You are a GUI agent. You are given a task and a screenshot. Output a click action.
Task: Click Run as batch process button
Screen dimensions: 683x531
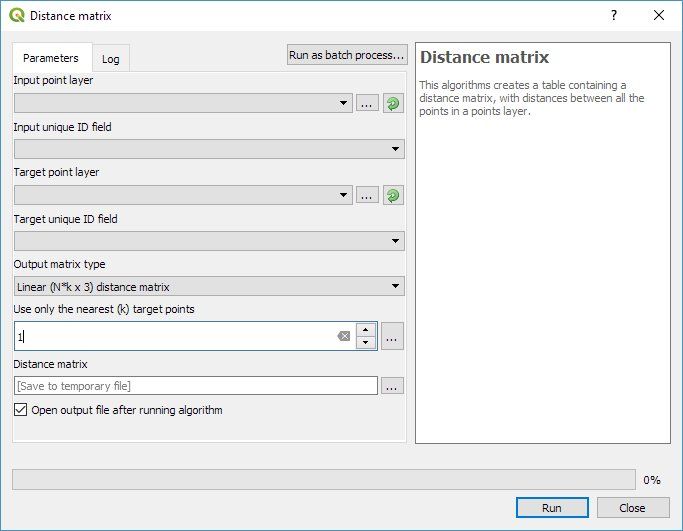point(346,55)
